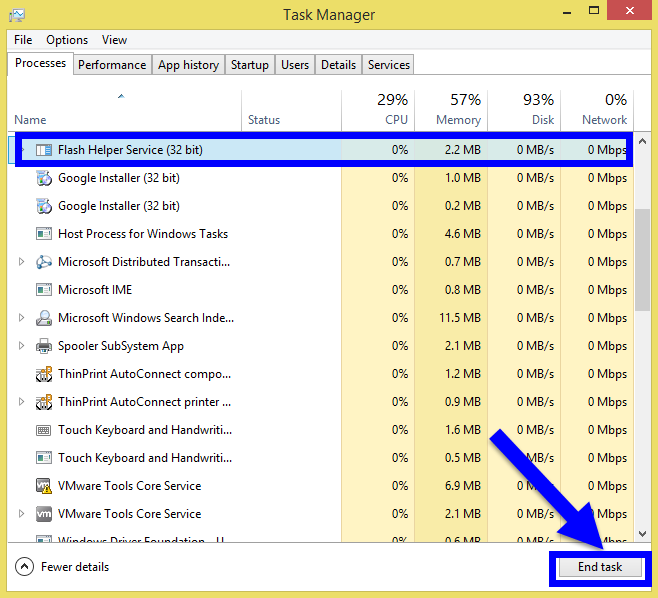Click the process list scrollbar thumb

point(642,260)
